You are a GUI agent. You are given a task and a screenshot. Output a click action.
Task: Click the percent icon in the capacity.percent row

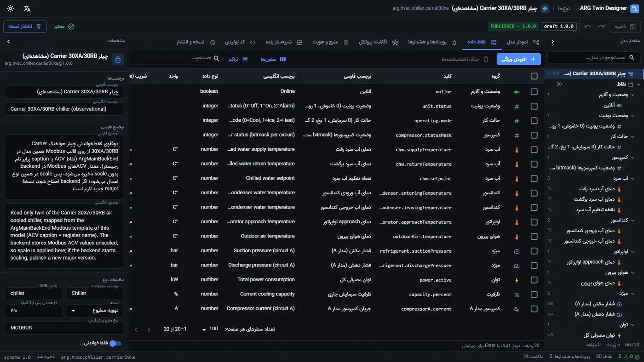click(x=517, y=294)
